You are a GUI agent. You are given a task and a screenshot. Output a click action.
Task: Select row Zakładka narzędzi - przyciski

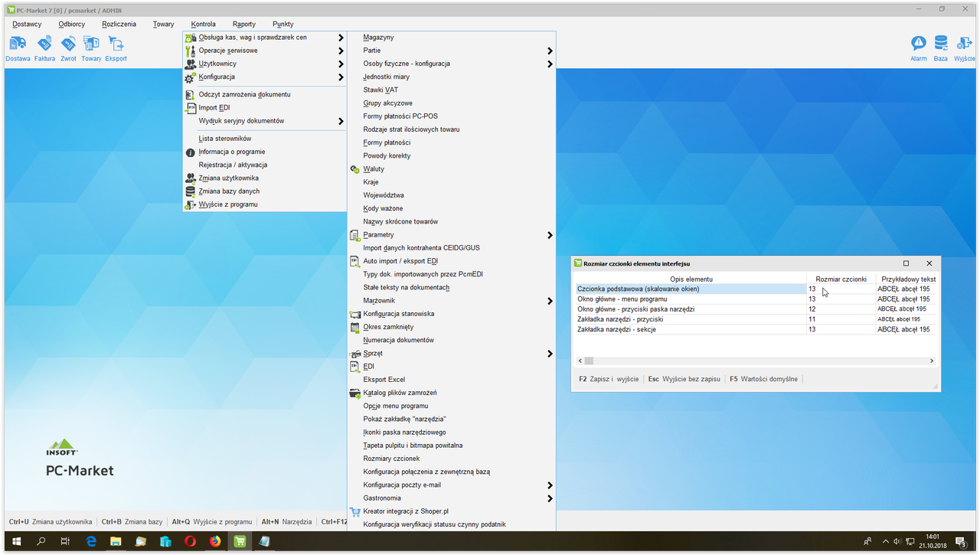tap(756, 319)
